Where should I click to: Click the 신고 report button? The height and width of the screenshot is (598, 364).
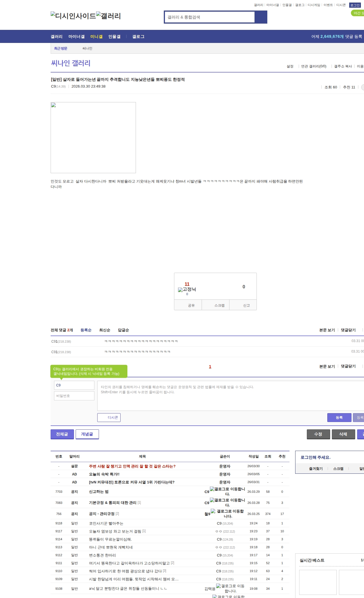click(x=243, y=305)
